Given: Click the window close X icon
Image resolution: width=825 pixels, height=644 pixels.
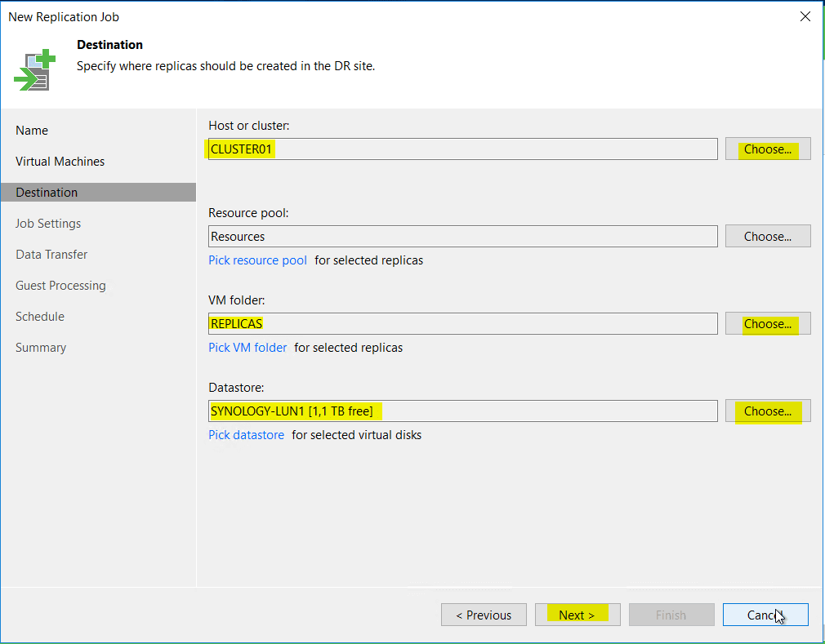Looking at the screenshot, I should [804, 16].
